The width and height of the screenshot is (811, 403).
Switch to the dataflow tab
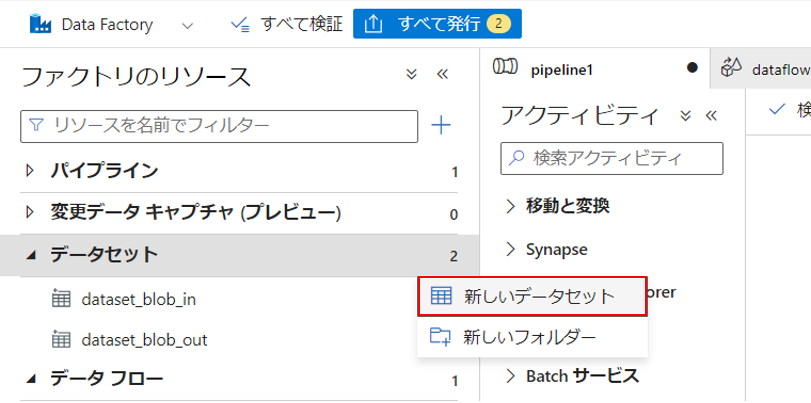click(x=761, y=69)
